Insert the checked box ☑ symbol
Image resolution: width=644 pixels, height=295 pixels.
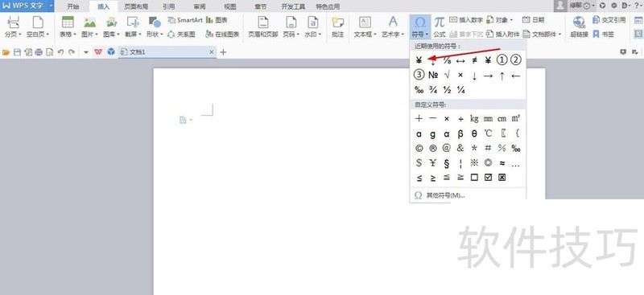(488, 178)
